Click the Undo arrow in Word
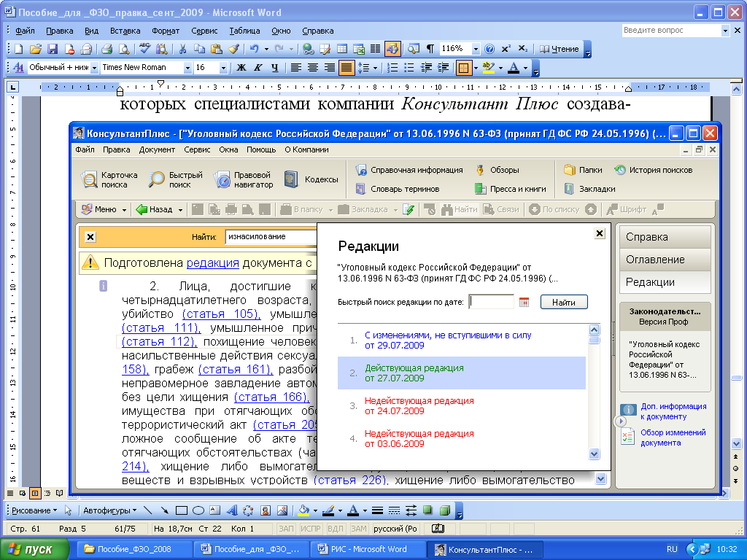The image size is (747, 560). coord(254,49)
